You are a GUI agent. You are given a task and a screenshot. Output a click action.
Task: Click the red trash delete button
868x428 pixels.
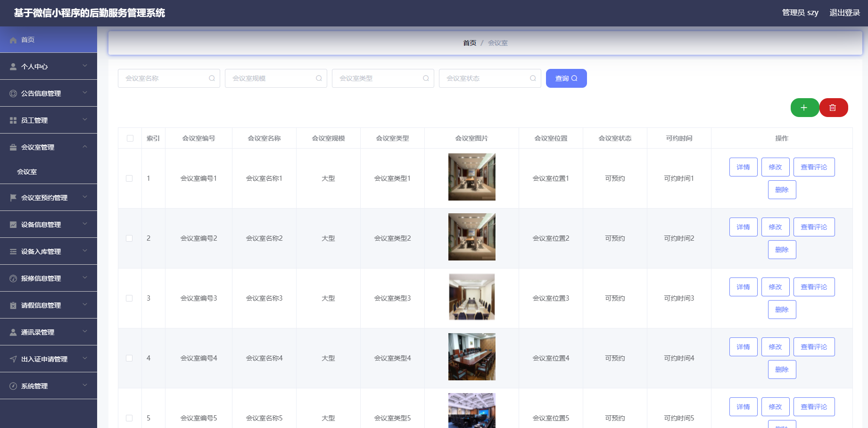tap(833, 108)
